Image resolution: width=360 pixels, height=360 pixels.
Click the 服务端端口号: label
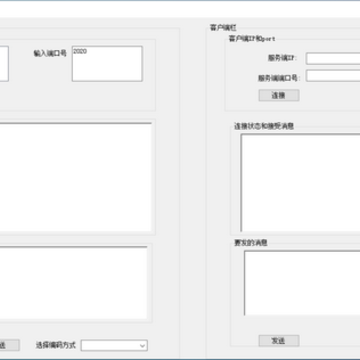[x=279, y=78]
